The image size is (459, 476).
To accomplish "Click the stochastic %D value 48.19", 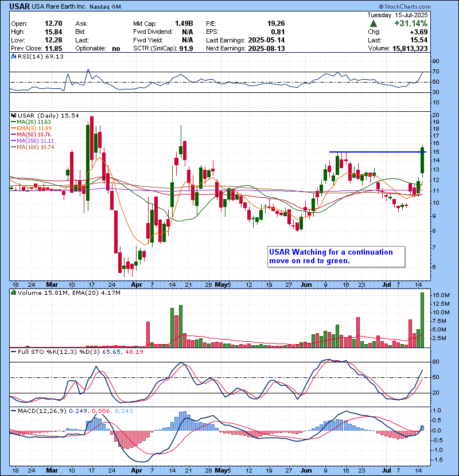I will click(x=134, y=352).
